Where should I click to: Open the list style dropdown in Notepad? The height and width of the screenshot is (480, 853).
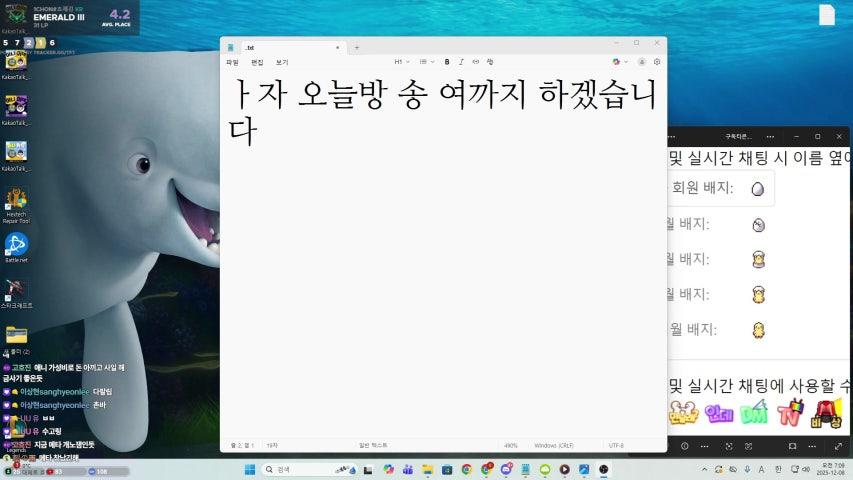coord(426,62)
